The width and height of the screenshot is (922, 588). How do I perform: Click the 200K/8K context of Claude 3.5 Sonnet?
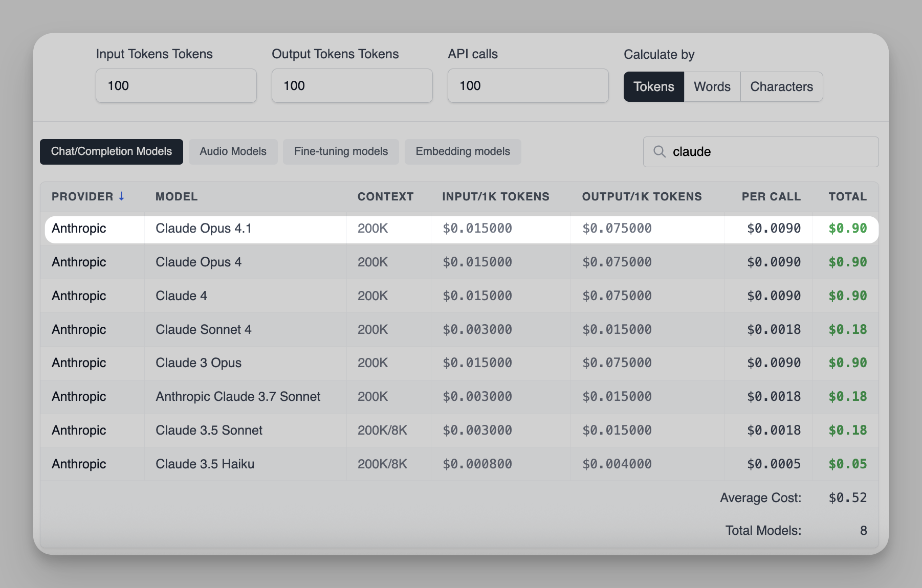tap(382, 431)
